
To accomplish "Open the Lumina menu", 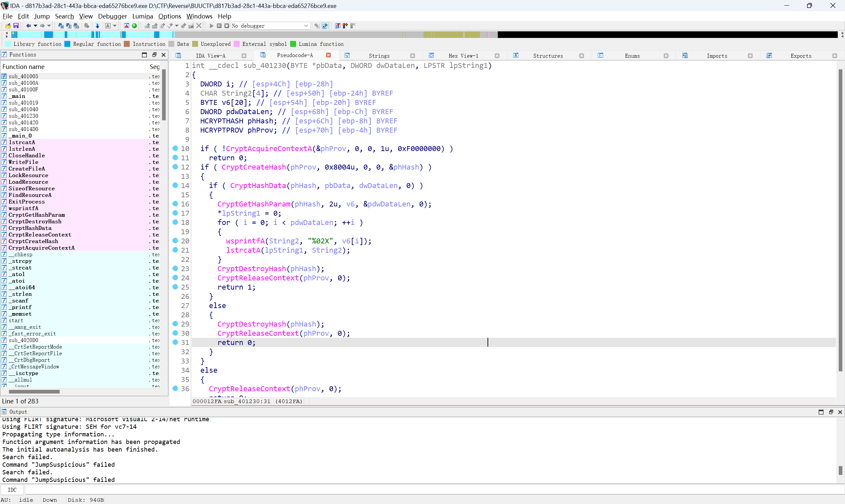I will (143, 16).
